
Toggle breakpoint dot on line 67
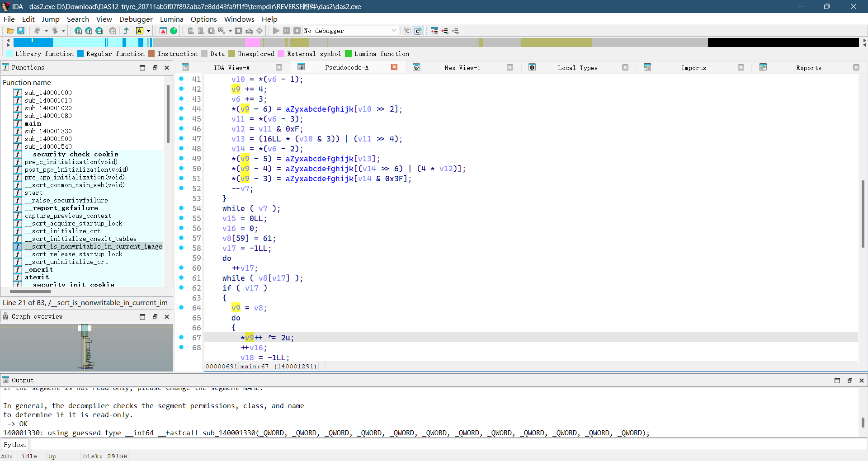click(181, 337)
